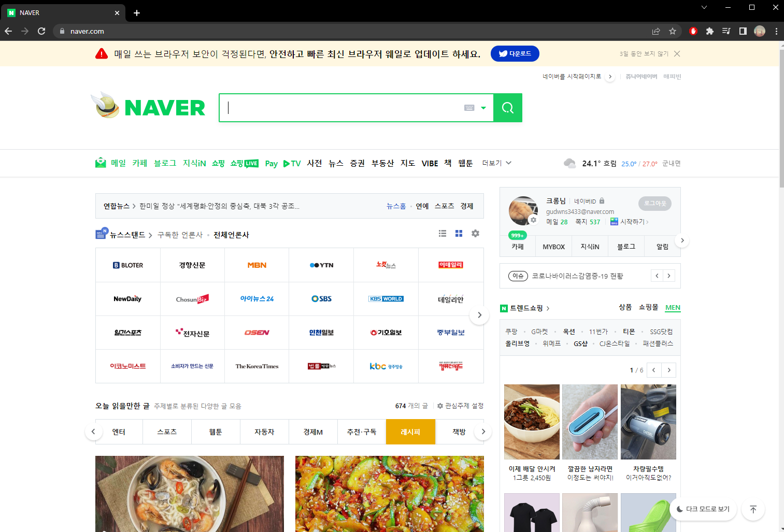Open profile settings gear on avatar
Viewport: 784px width, 532px height.
pyautogui.click(x=533, y=220)
